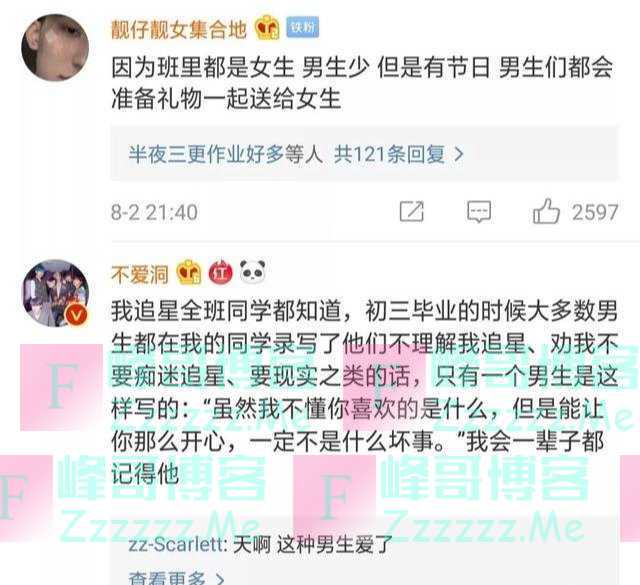The height and width of the screenshot is (585, 640).
Task: Share the first comment via forward icon
Action: 411,211
